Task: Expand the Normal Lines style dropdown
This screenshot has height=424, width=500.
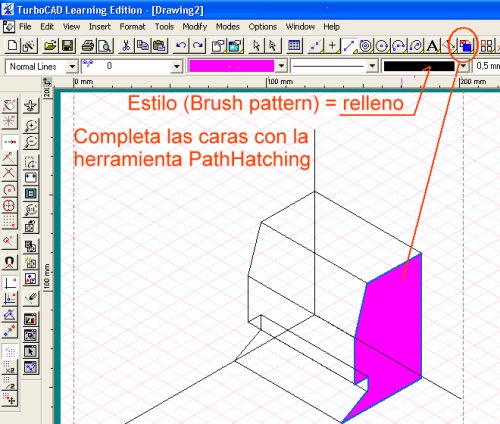Action: point(72,66)
